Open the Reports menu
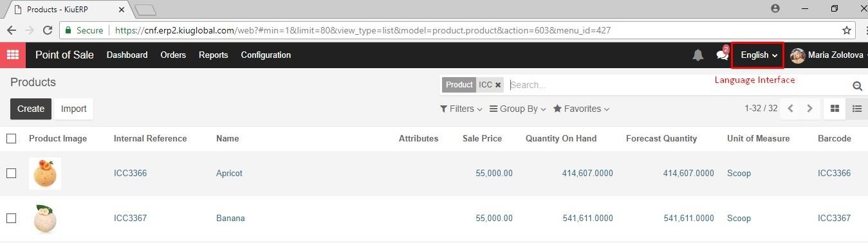The height and width of the screenshot is (243, 868). (x=213, y=55)
